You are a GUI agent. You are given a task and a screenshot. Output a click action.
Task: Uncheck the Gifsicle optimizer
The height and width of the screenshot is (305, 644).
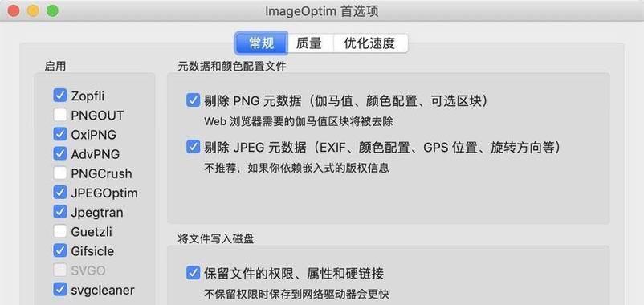tap(60, 250)
